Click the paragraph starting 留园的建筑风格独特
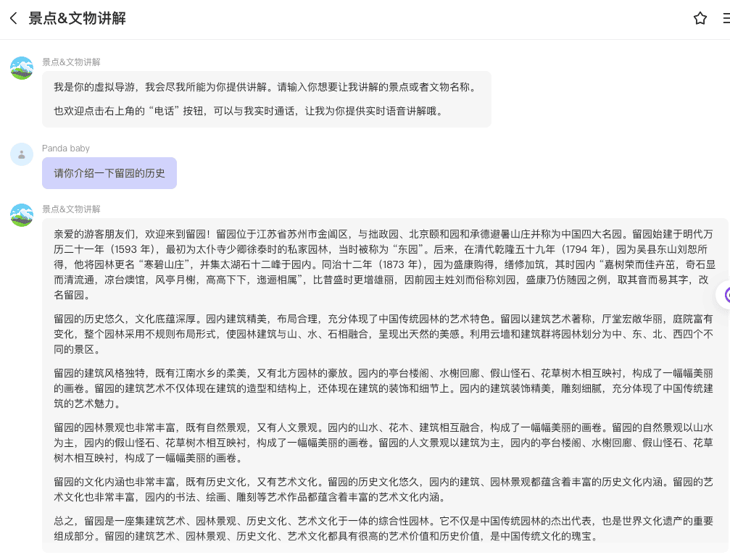The width and height of the screenshot is (730, 560). coord(384,388)
